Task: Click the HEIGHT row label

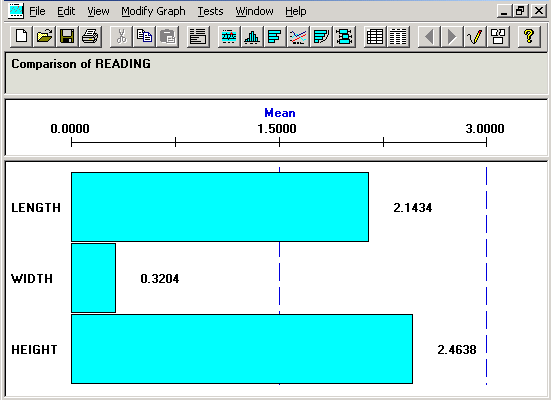Action: click(34, 350)
